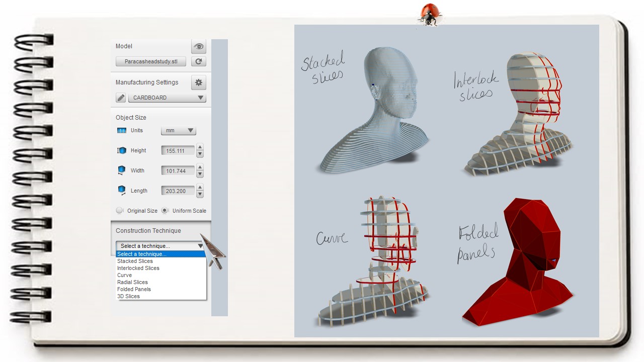This screenshot has height=362, width=644.
Task: Choose Interlocked Slices from the technique list
Action: click(x=161, y=268)
